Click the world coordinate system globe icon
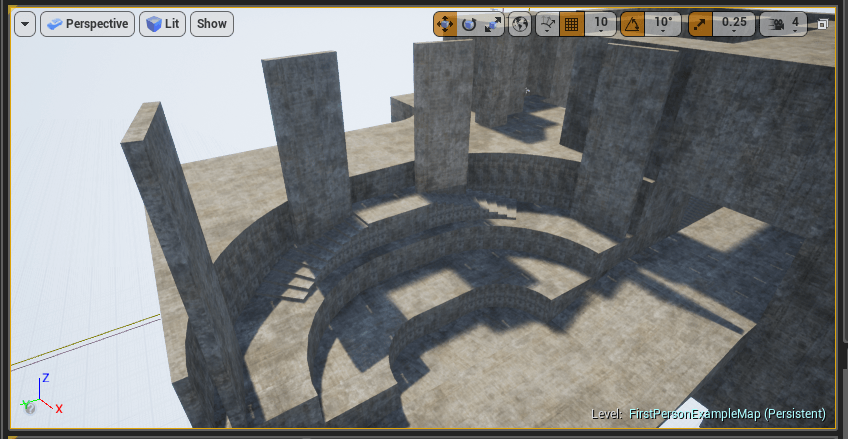 (520, 23)
